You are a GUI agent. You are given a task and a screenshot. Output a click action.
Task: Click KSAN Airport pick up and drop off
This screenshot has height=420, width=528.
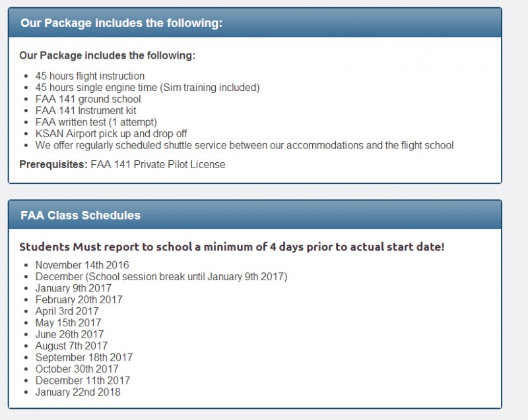[x=111, y=133]
